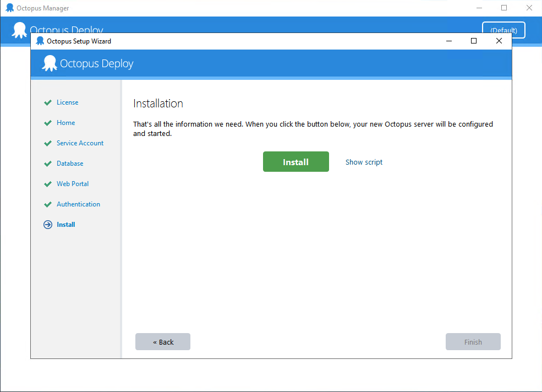Image resolution: width=542 pixels, height=392 pixels.
Task: Click the Octopus logo in wizard header
Action: pos(50,64)
